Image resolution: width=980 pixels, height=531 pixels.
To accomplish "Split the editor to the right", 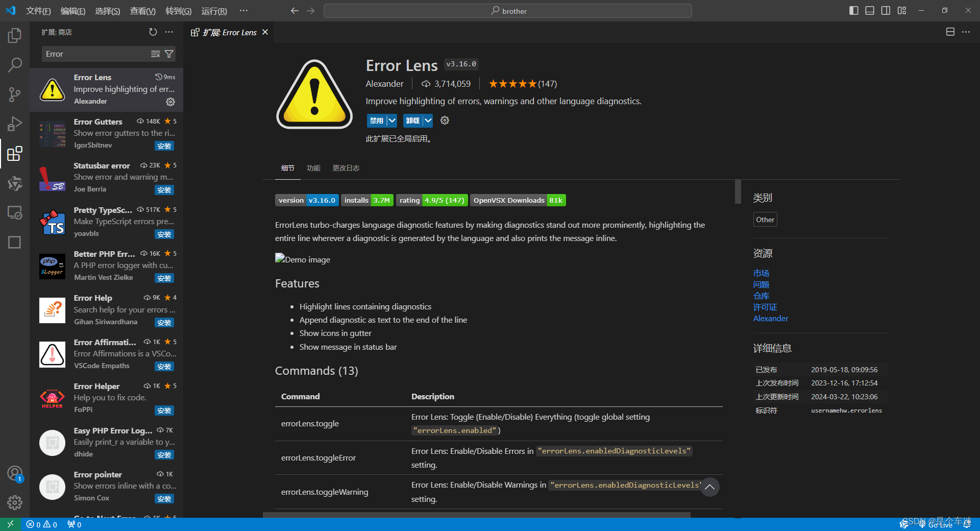I will (950, 32).
